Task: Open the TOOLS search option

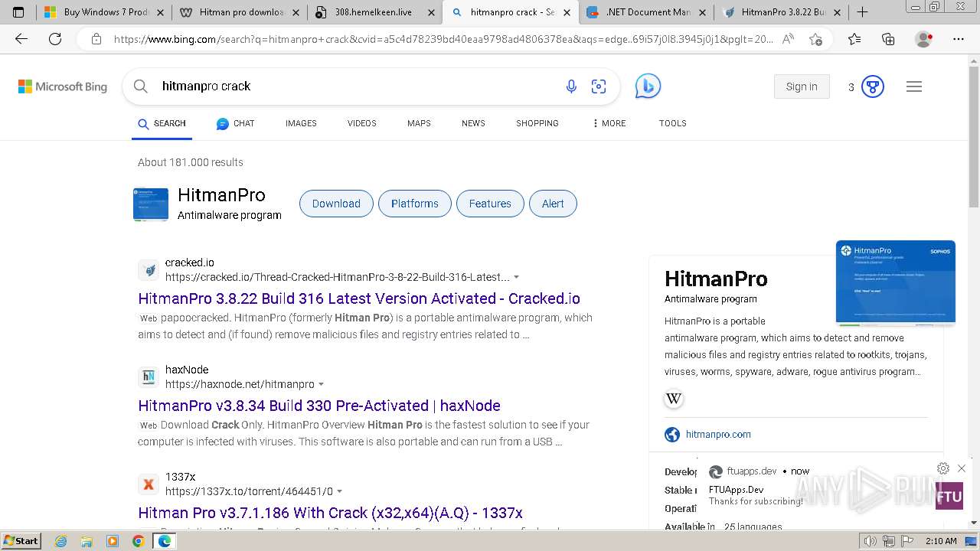Action: pyautogui.click(x=673, y=123)
